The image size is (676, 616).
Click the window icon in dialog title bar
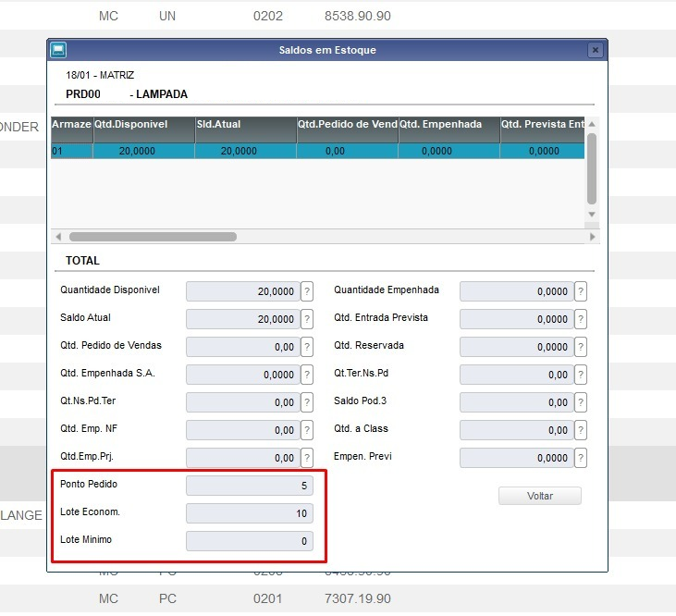57,50
